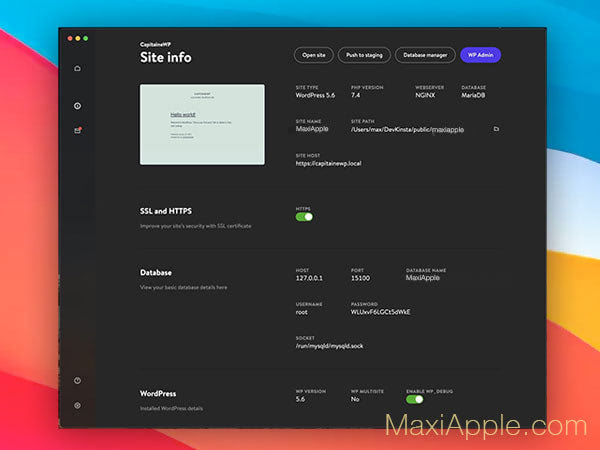Open site path folder icon
The height and width of the screenshot is (450, 600).
[496, 129]
